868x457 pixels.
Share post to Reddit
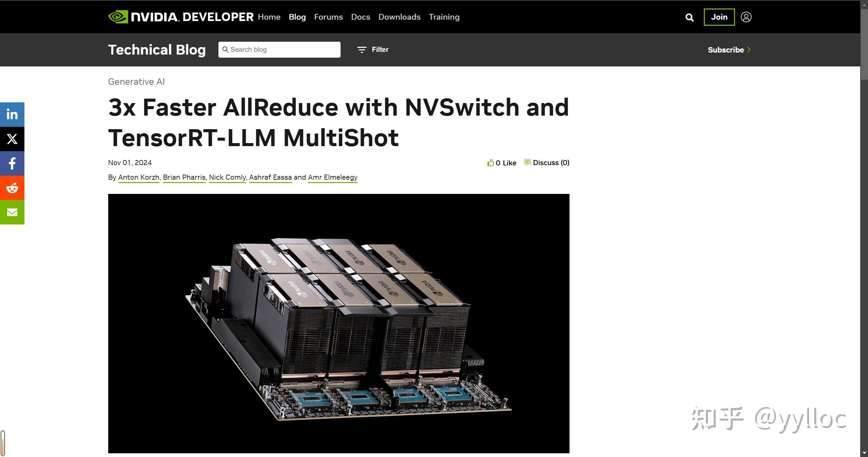point(12,188)
